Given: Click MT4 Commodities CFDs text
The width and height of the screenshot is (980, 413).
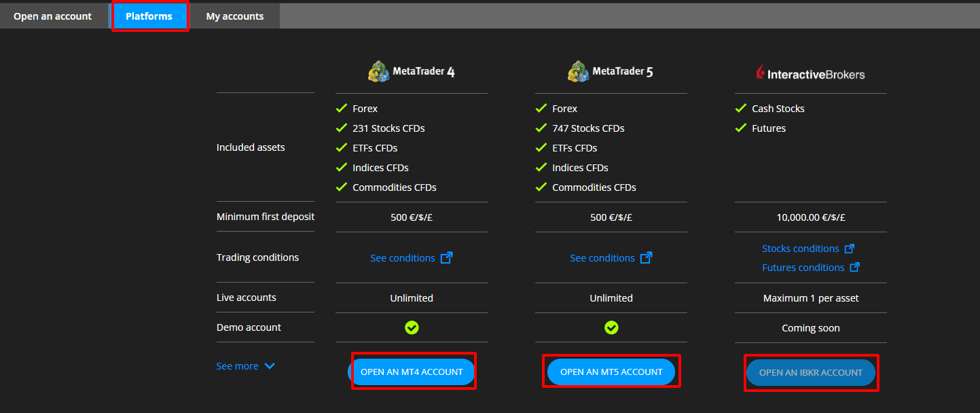Looking at the screenshot, I should [x=395, y=187].
